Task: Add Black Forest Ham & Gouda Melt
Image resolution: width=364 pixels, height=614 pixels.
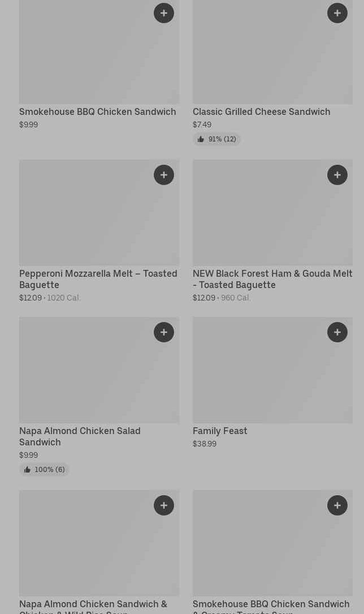Action: pos(337,175)
